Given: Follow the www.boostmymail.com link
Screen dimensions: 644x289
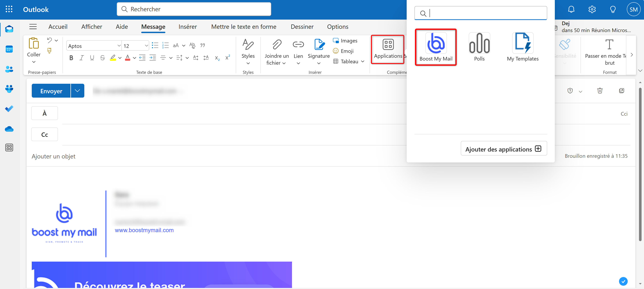Looking at the screenshot, I should click(x=144, y=230).
